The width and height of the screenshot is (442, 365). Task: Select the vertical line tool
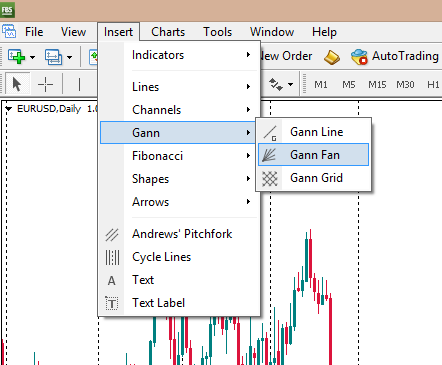click(x=79, y=84)
